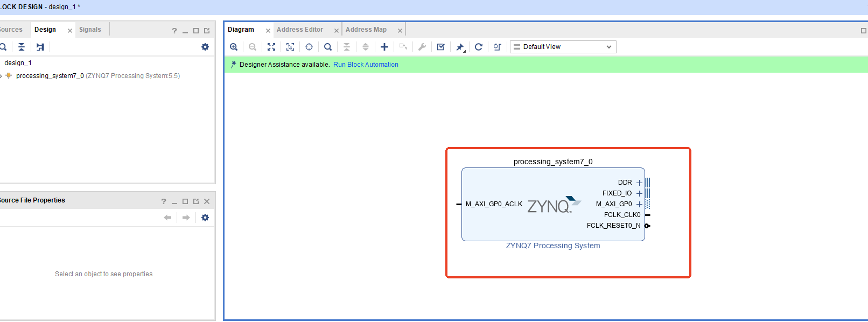Search in the Design panel

point(3,47)
